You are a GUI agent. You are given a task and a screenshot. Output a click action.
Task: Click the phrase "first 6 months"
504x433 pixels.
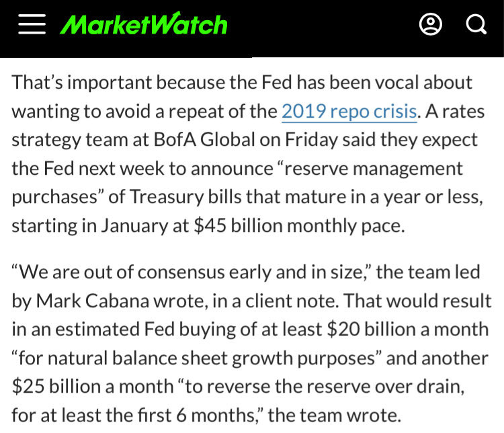197,416
